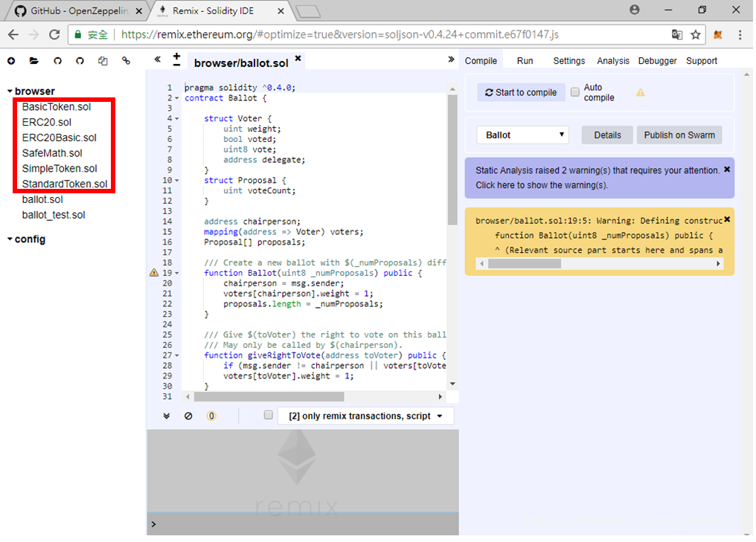Open ERC20.sol file
Viewport: 756px width, 542px height.
click(47, 122)
